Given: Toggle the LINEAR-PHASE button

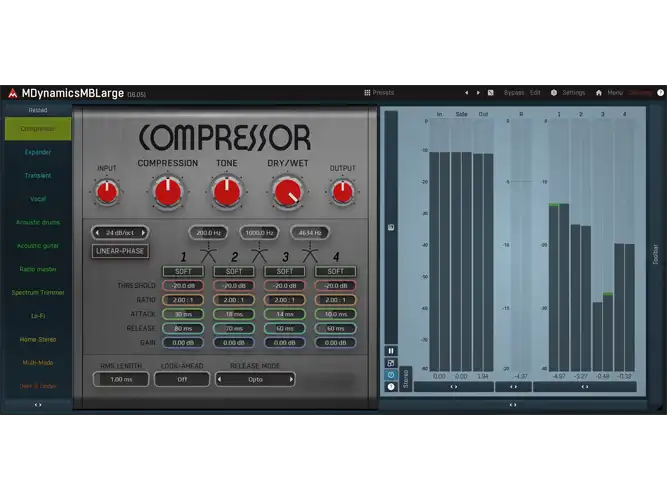Looking at the screenshot, I should tap(120, 251).
